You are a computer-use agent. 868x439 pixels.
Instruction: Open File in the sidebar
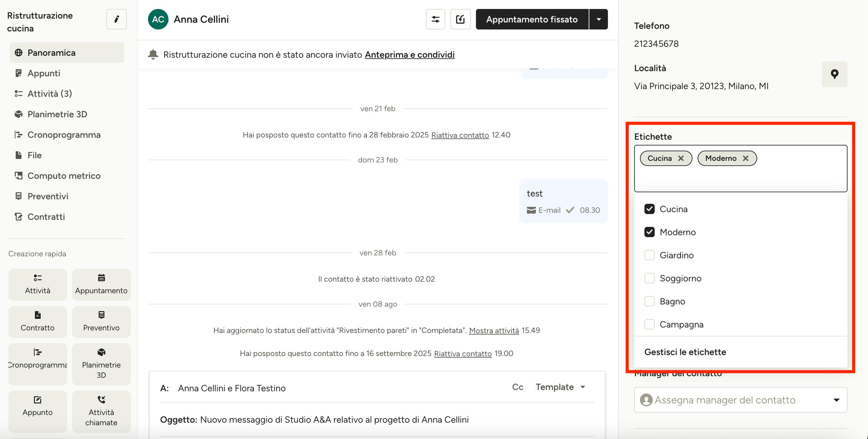coord(67,155)
